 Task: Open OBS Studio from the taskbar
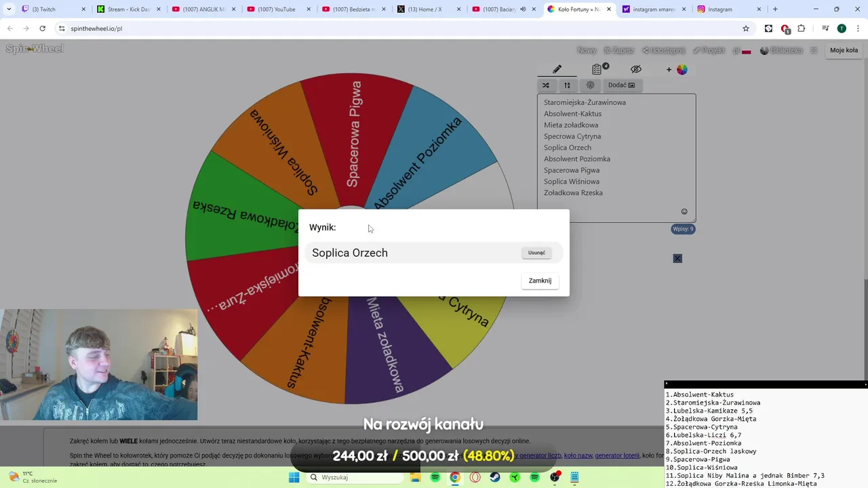(555, 477)
